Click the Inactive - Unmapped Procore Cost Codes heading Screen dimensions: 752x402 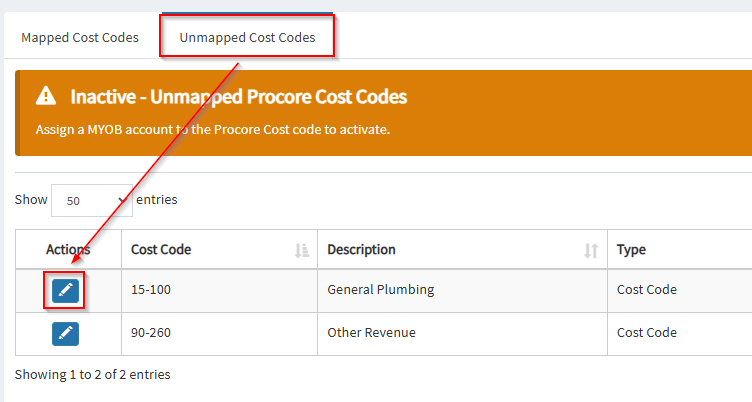pyautogui.click(x=238, y=97)
